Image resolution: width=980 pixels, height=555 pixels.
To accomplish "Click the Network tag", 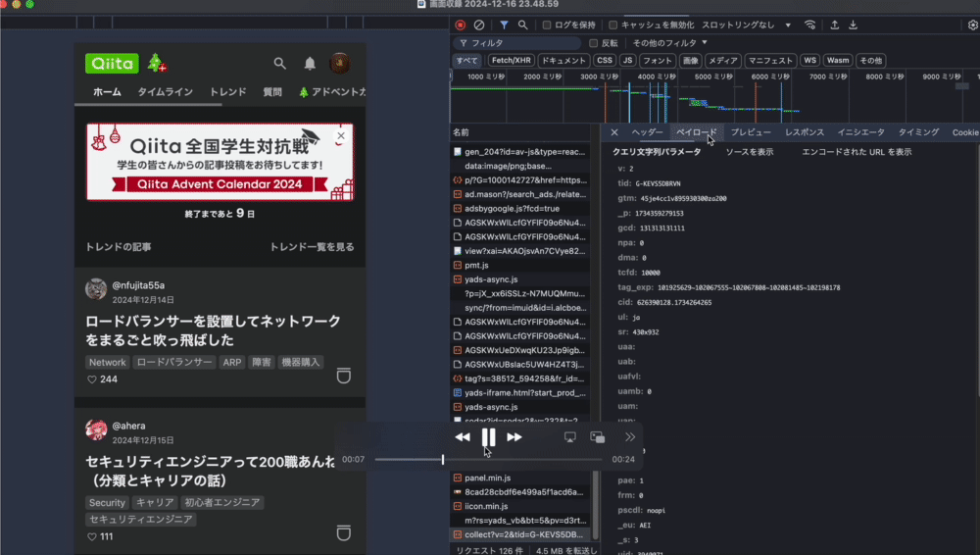I will click(x=107, y=362).
